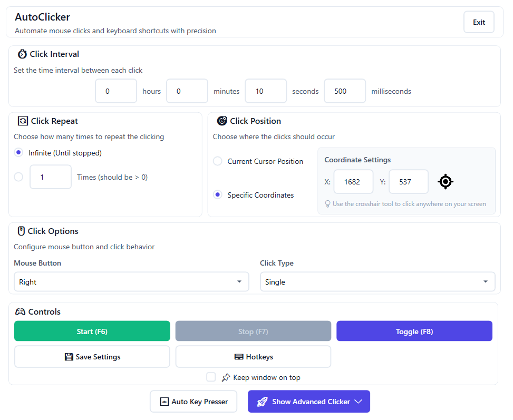Choose Specific Coordinates click position
The image size is (513, 420).
tap(217, 194)
